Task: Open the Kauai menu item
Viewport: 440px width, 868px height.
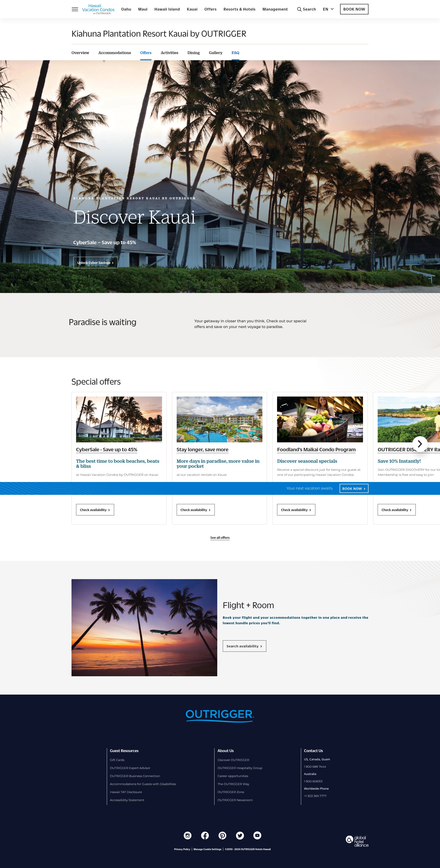Action: point(192,9)
